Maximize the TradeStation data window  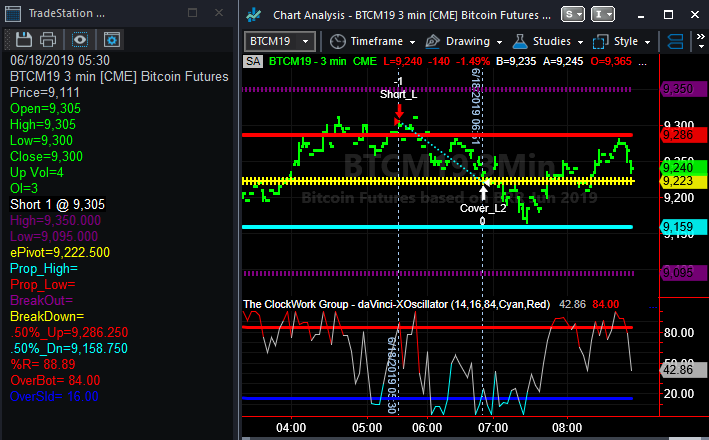(193, 13)
